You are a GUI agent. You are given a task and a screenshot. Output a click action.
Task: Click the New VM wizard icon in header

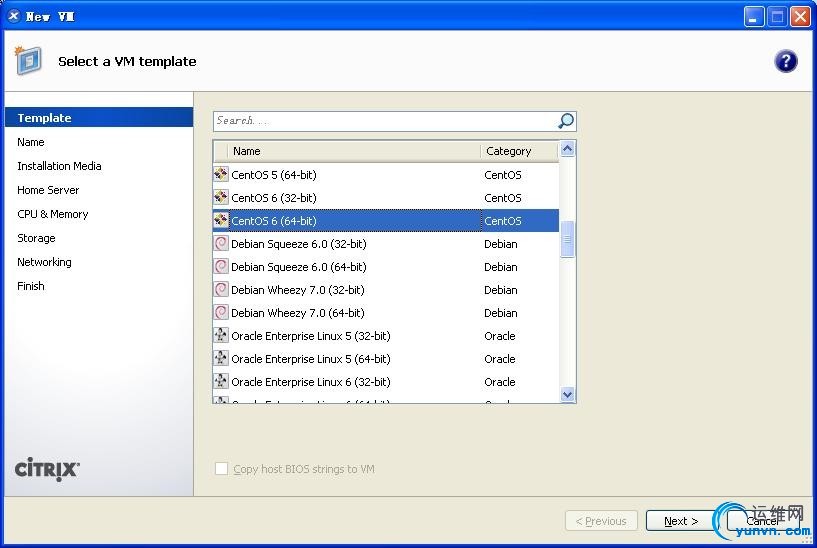click(x=28, y=60)
